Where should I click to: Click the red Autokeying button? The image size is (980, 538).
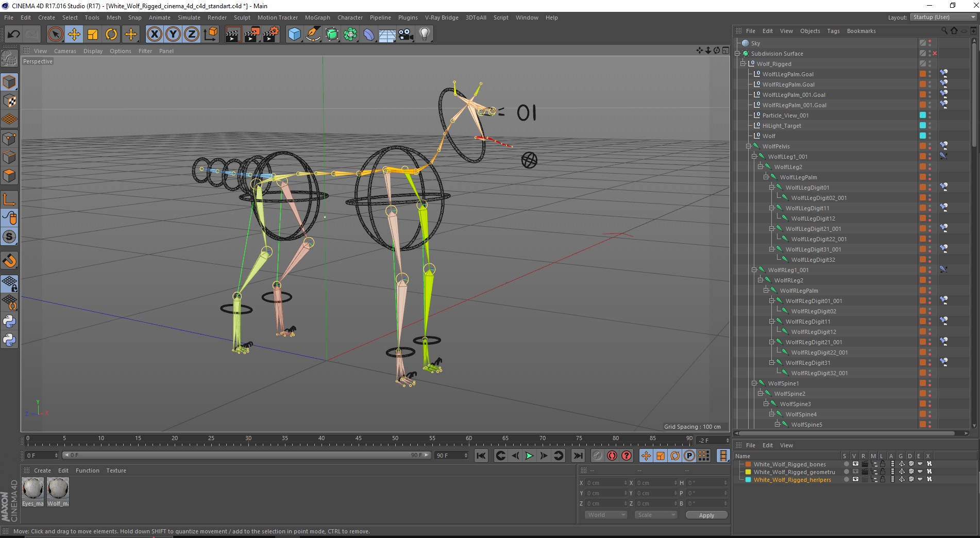coord(612,456)
